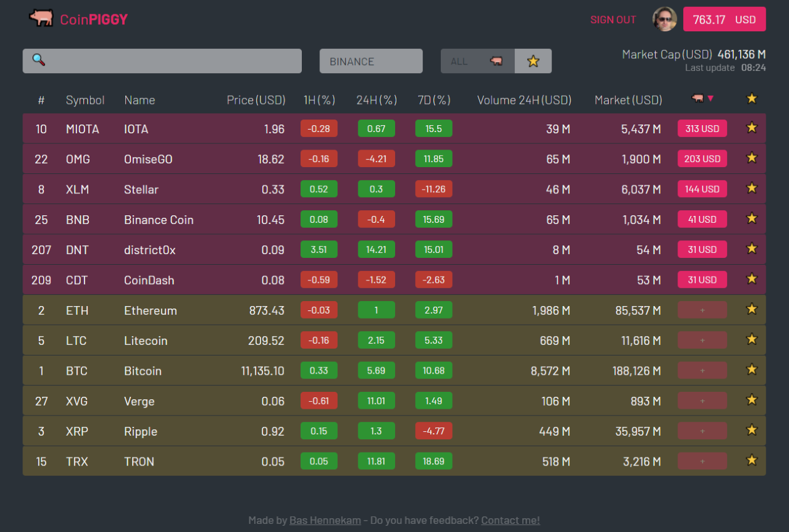Sort table by Price (USD) column
This screenshot has width=789, height=532.
point(256,100)
